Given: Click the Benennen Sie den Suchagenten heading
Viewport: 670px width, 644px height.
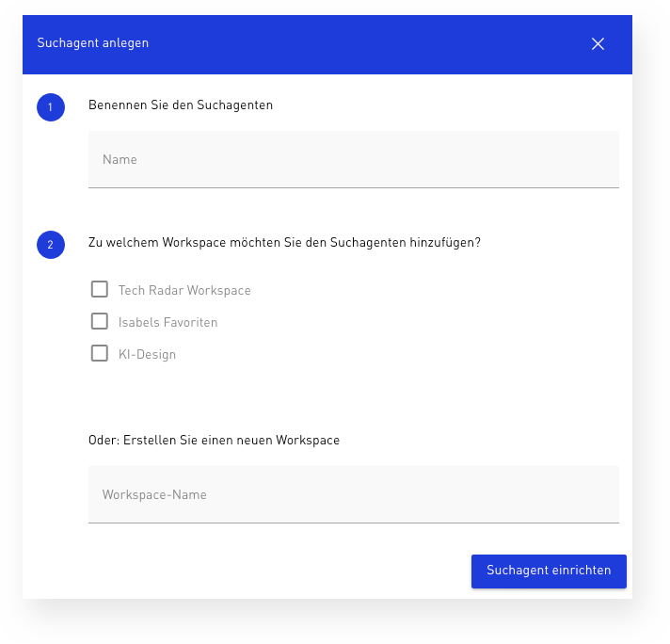Looking at the screenshot, I should tap(181, 105).
